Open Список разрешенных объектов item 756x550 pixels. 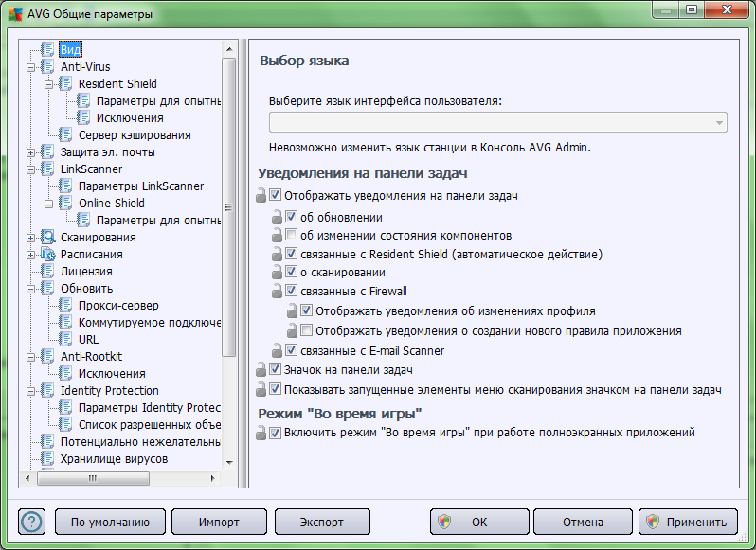point(150,425)
